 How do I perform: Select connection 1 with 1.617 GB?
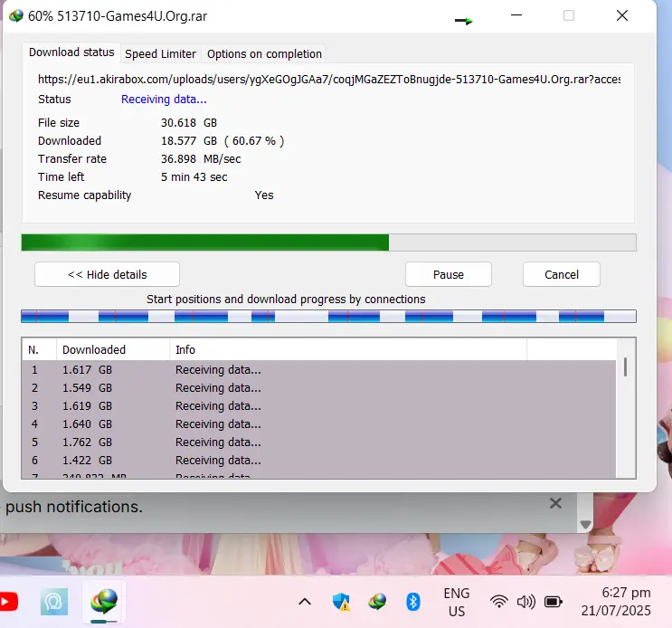(x=319, y=370)
